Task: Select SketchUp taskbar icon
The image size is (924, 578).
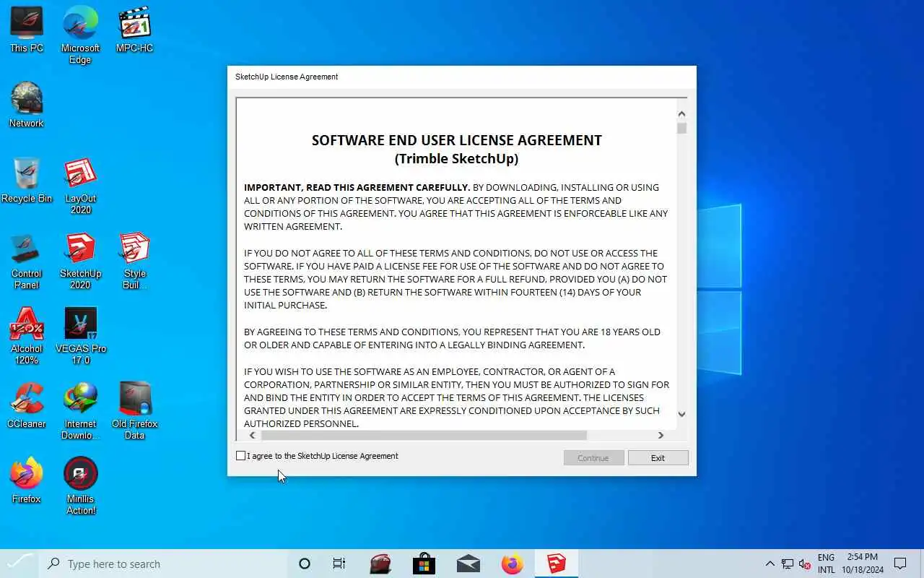Action: click(x=557, y=564)
